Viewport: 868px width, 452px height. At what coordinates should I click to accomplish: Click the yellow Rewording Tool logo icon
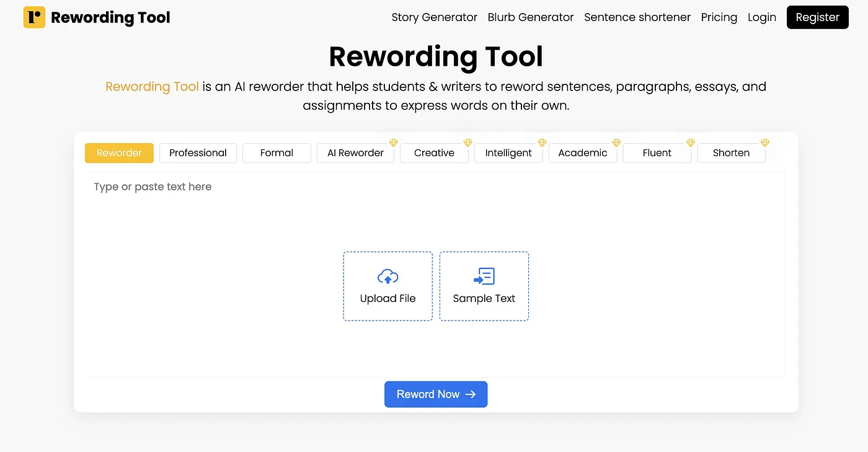tap(34, 17)
